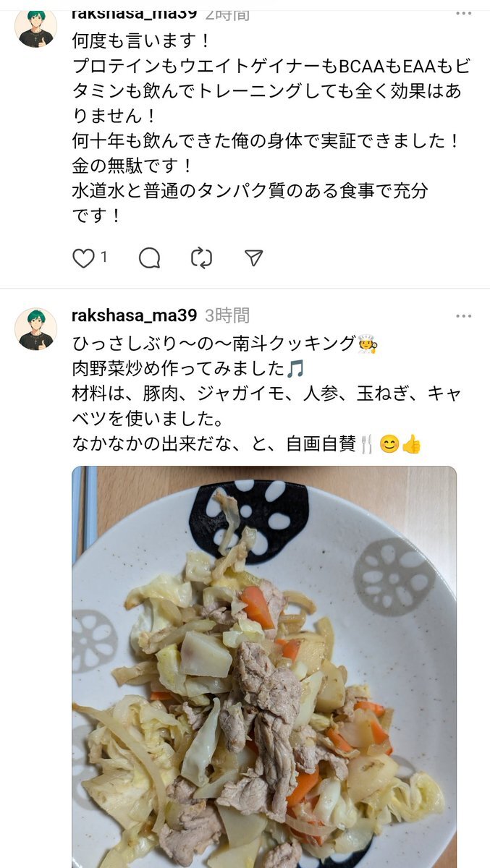
Task: Open the 南斗クッキング post text
Action: pos(267,393)
